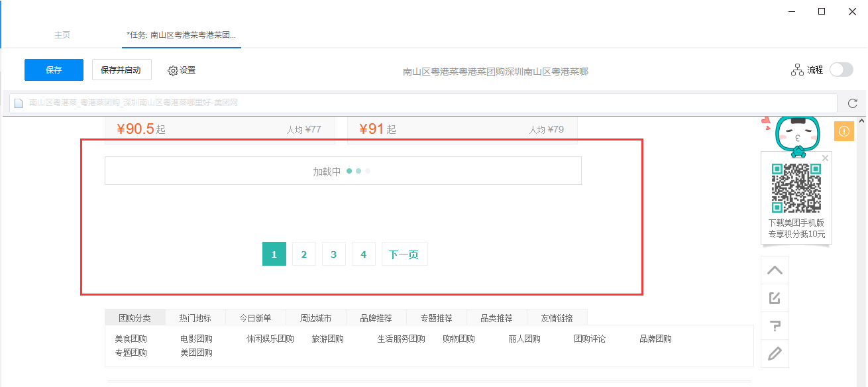The height and width of the screenshot is (387, 868).
Task: Go to page 4
Action: click(364, 254)
